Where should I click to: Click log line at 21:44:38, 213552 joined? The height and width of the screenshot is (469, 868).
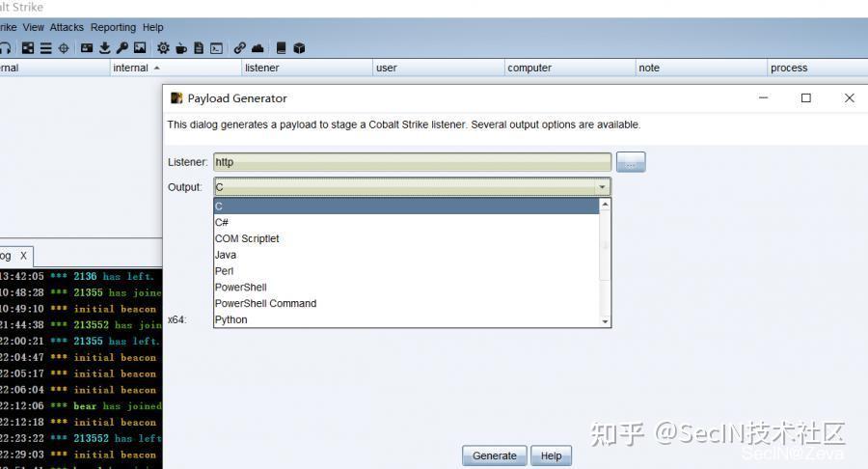(x=81, y=325)
